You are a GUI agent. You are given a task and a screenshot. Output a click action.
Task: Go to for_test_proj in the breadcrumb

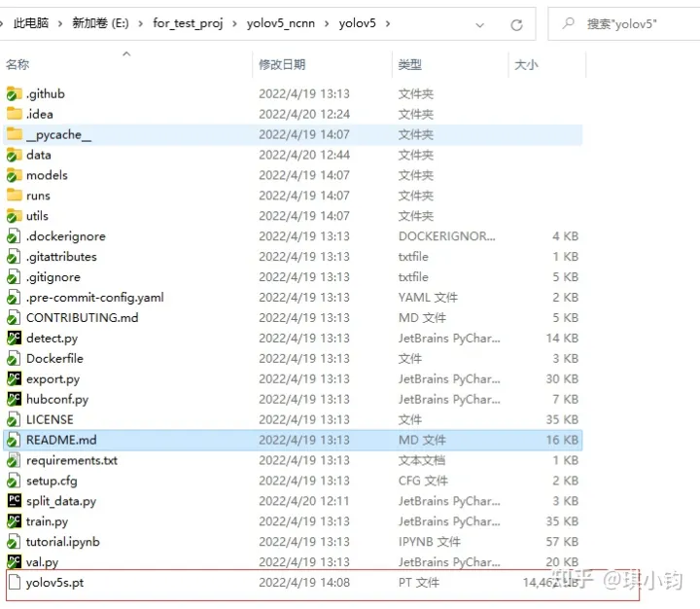188,23
